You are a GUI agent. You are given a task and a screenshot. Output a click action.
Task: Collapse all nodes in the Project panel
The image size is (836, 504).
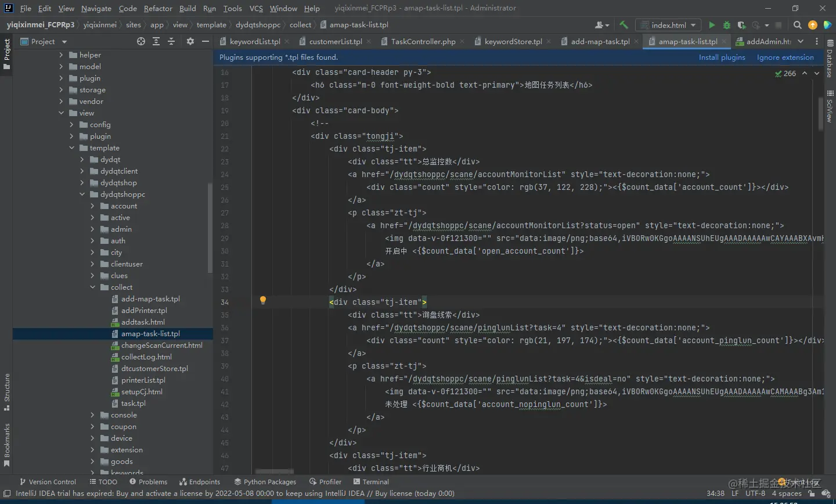[171, 41]
